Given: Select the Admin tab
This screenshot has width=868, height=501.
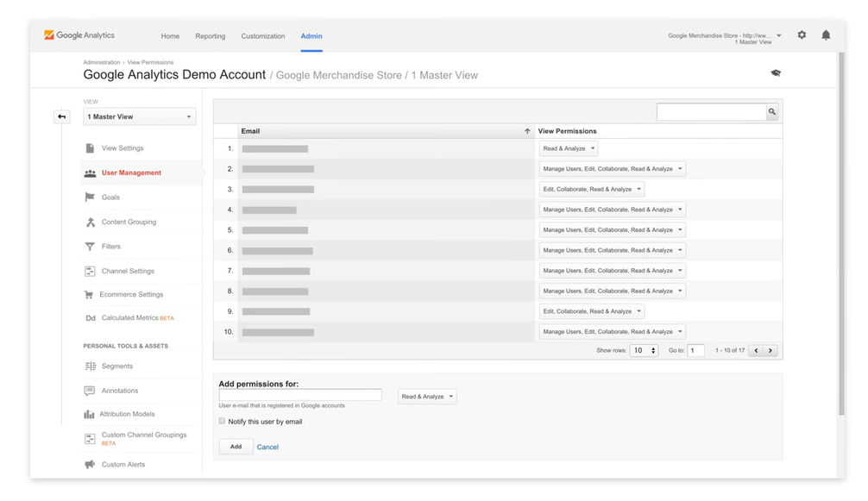Looking at the screenshot, I should tap(311, 36).
